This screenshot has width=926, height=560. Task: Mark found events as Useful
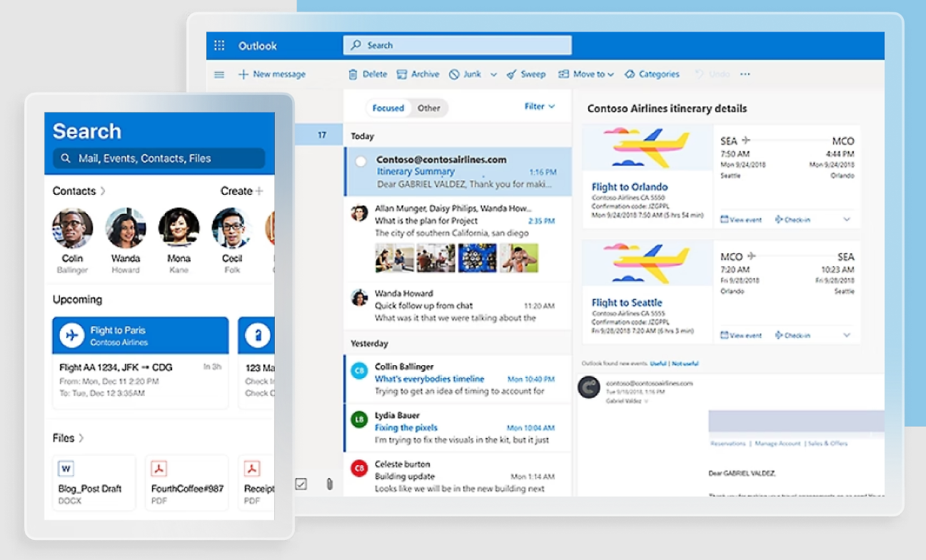(658, 364)
